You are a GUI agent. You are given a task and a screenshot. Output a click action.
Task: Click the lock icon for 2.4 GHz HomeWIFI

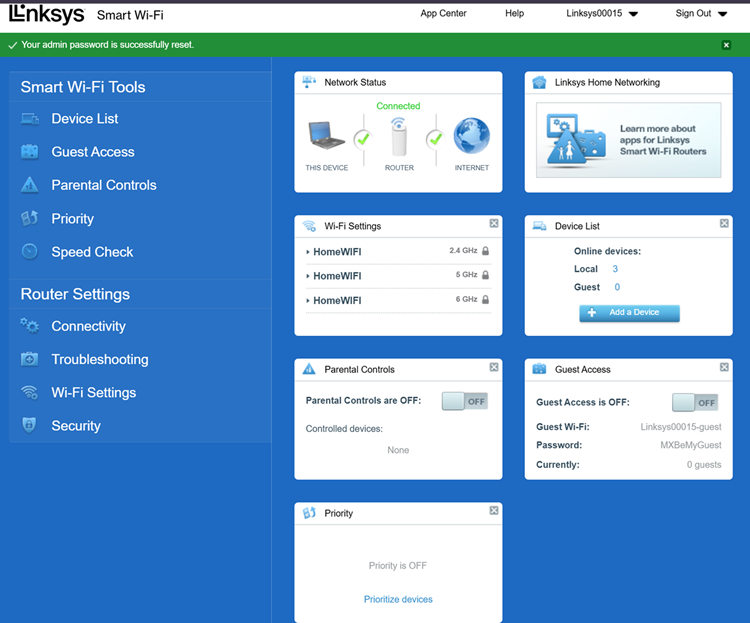coord(485,251)
